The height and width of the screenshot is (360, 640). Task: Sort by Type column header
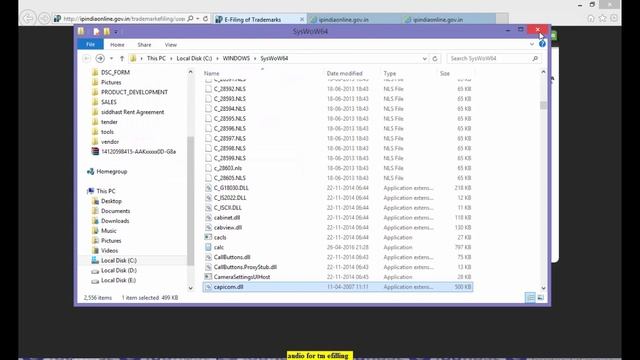coord(390,73)
